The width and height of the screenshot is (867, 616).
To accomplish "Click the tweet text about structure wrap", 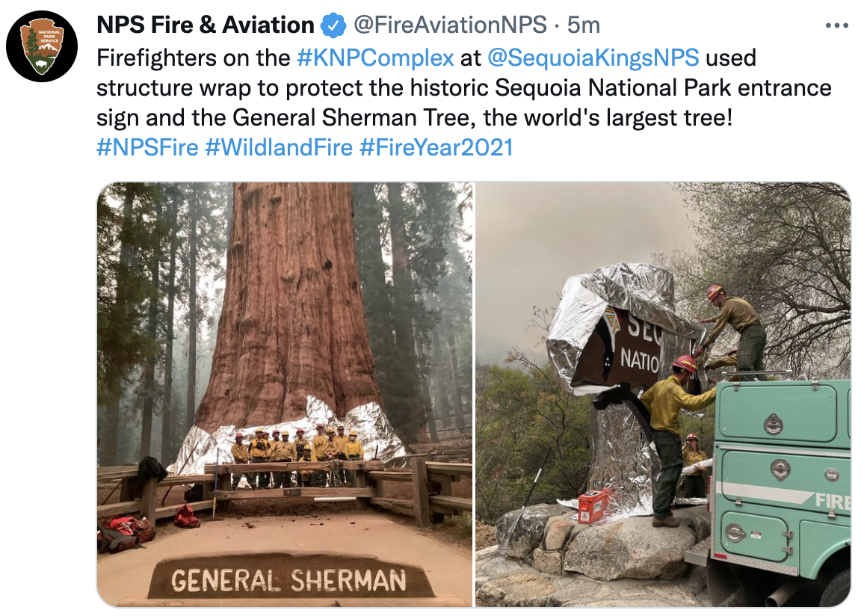I will coord(464,87).
